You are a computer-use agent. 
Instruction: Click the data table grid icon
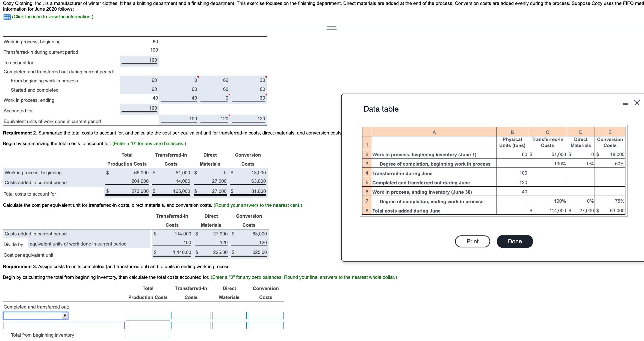7,17
